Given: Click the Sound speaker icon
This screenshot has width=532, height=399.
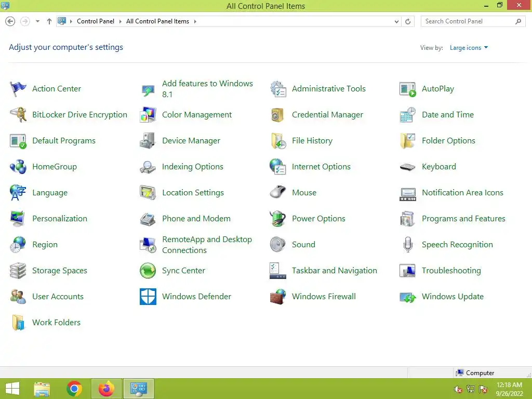Looking at the screenshot, I should click(x=278, y=245).
